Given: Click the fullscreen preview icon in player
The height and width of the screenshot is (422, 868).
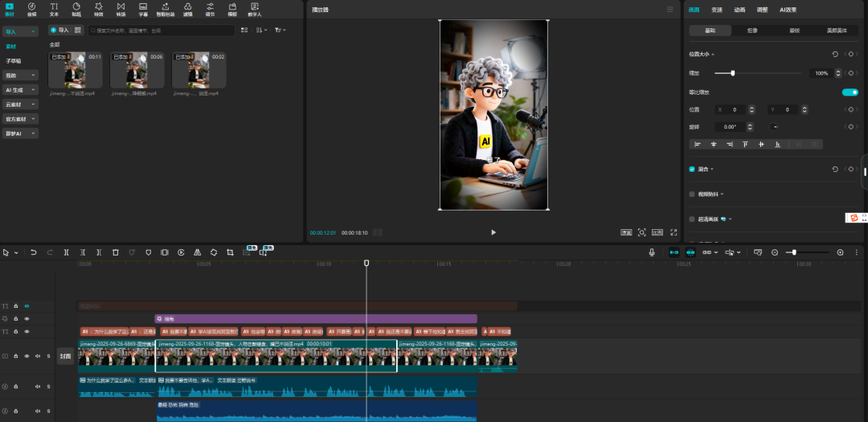Looking at the screenshot, I should pyautogui.click(x=673, y=232).
